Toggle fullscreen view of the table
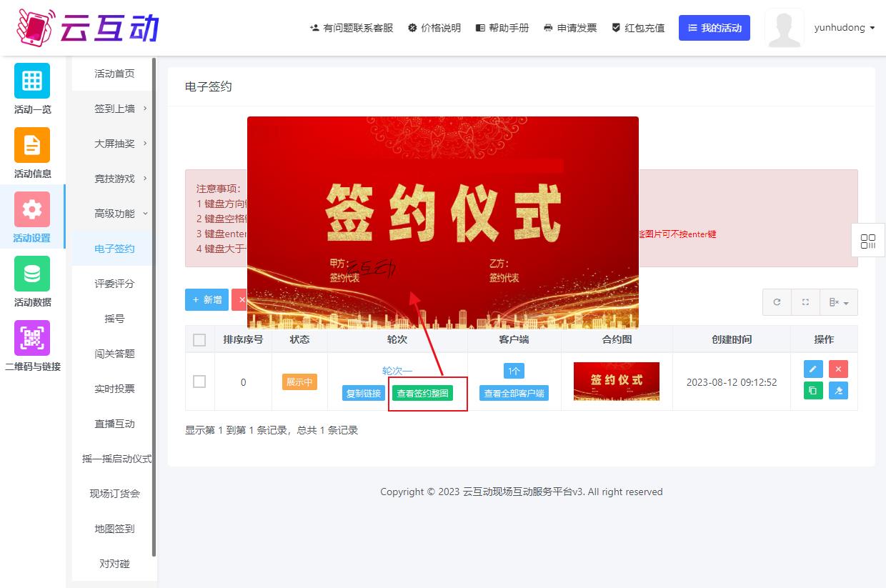 point(805,302)
